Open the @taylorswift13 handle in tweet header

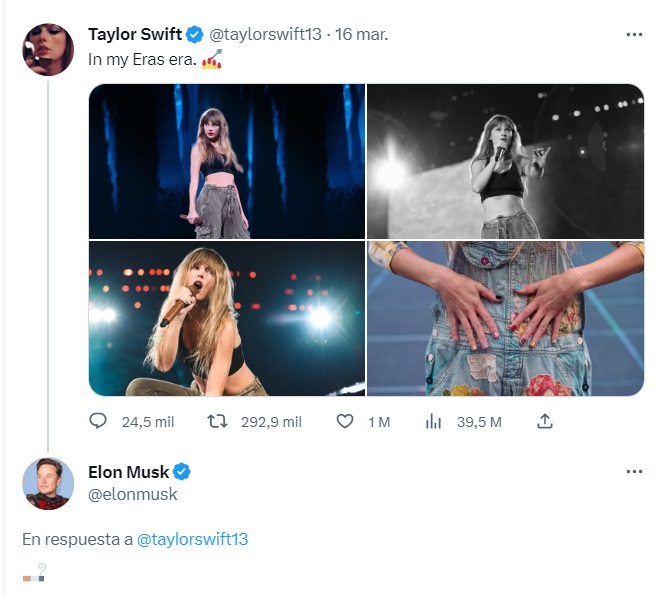coord(265,34)
